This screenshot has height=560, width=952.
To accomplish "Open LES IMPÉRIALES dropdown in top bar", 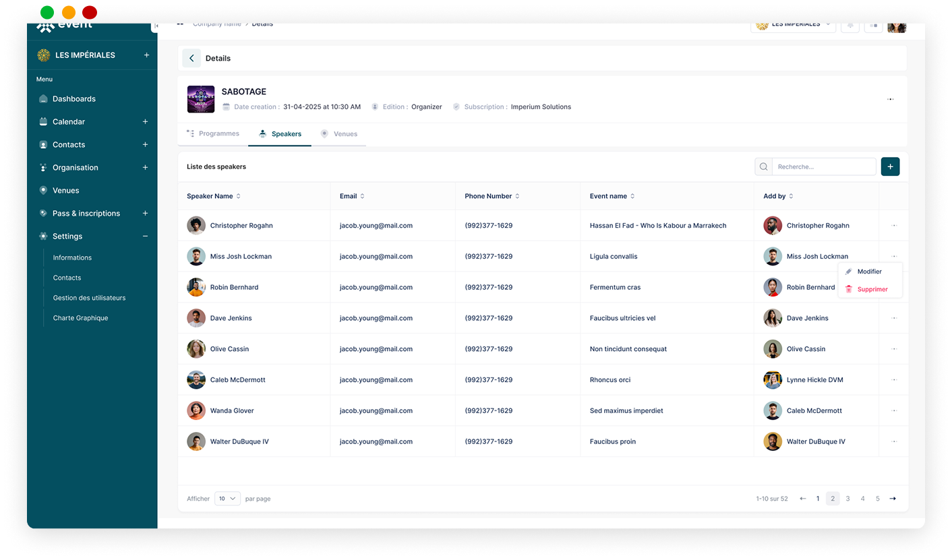I will pyautogui.click(x=793, y=26).
